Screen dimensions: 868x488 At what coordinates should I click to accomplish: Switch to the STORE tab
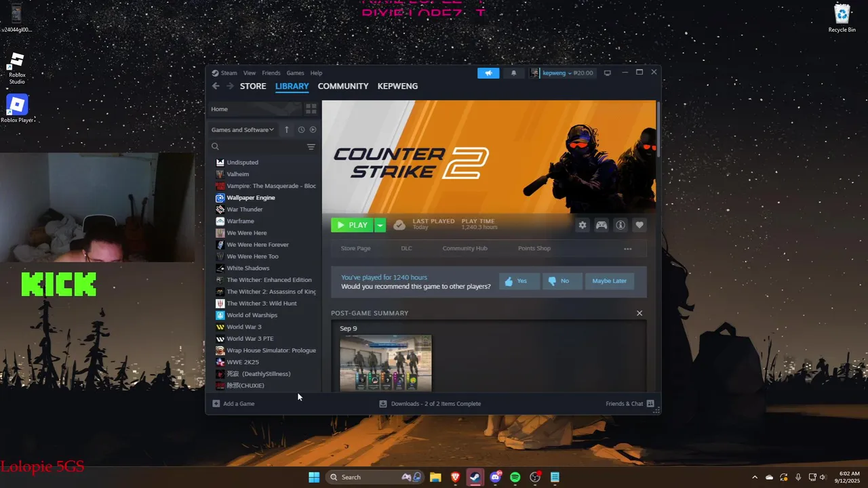253,86
